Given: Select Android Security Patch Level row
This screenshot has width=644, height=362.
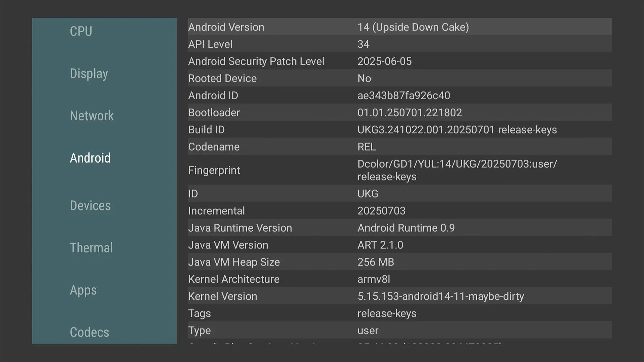Looking at the screenshot, I should tap(399, 61).
